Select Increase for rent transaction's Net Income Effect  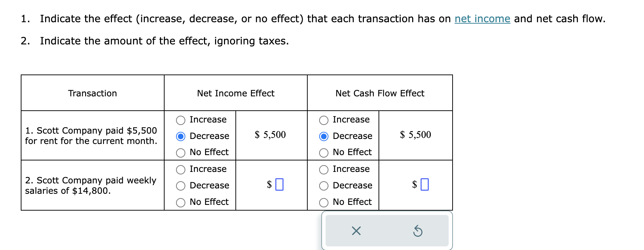pos(180,120)
